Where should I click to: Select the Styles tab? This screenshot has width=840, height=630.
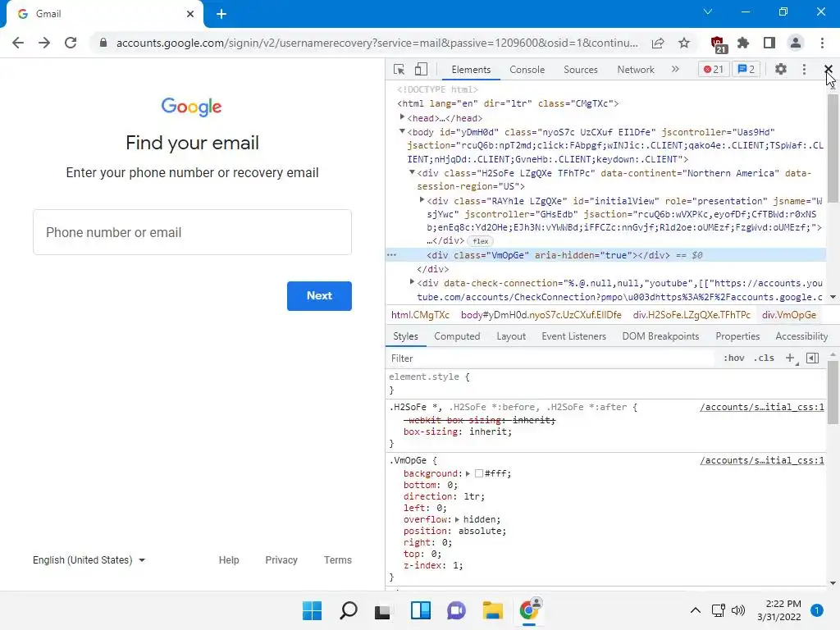405,336
